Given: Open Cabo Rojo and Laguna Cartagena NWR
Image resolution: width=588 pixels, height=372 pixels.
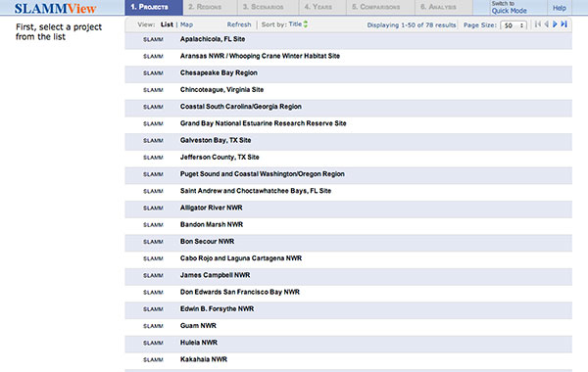Looking at the screenshot, I should pos(241,258).
